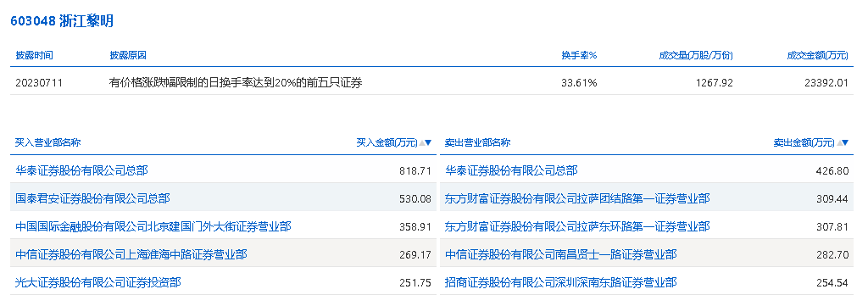Open 中信证券南昌贤士一路证券营业部 link
The height and width of the screenshot is (306, 868).
[561, 254]
